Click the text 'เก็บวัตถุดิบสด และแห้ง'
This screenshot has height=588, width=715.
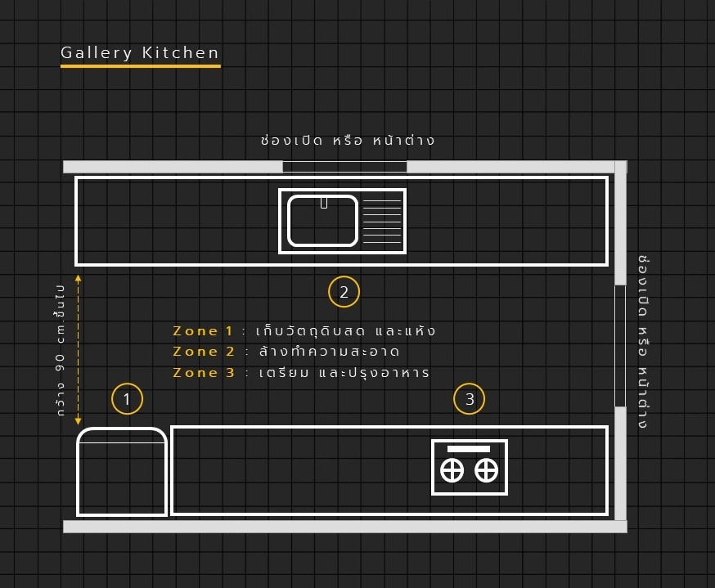pyautogui.click(x=346, y=330)
